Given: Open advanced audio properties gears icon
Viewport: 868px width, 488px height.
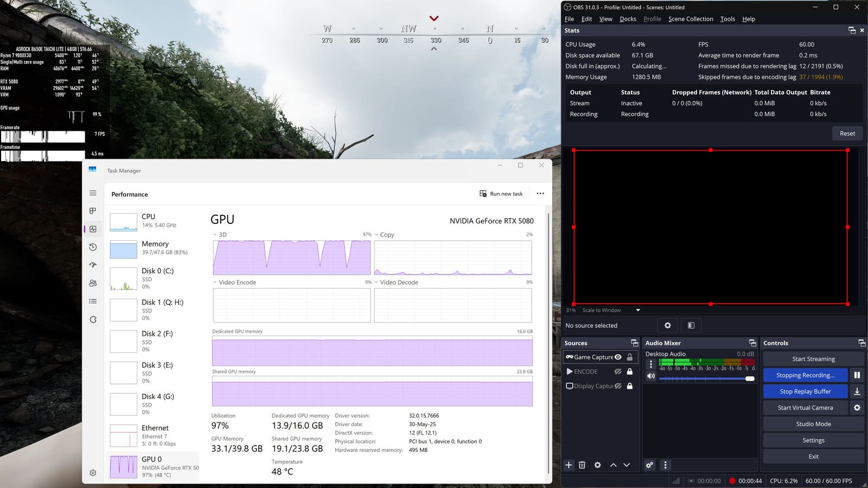Looking at the screenshot, I should pos(649,465).
